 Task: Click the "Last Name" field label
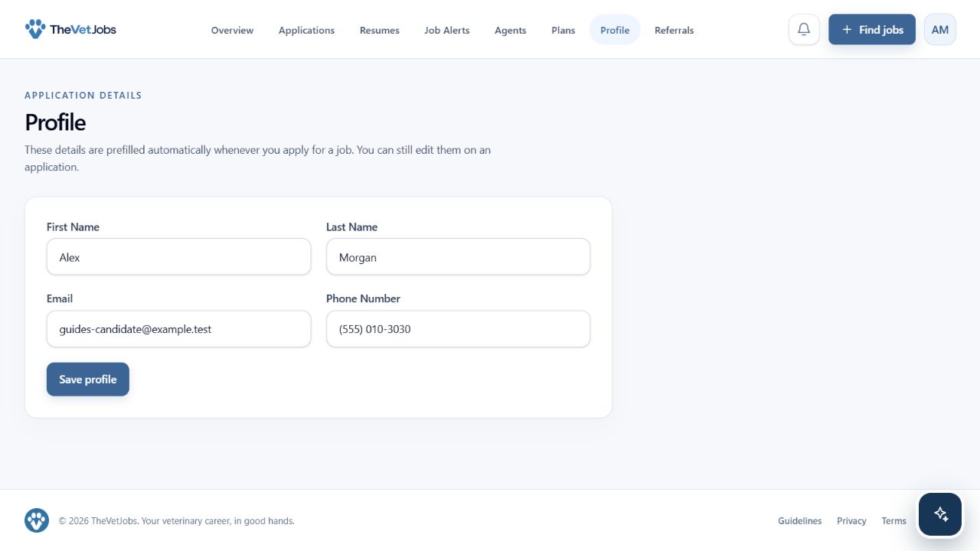tap(351, 227)
